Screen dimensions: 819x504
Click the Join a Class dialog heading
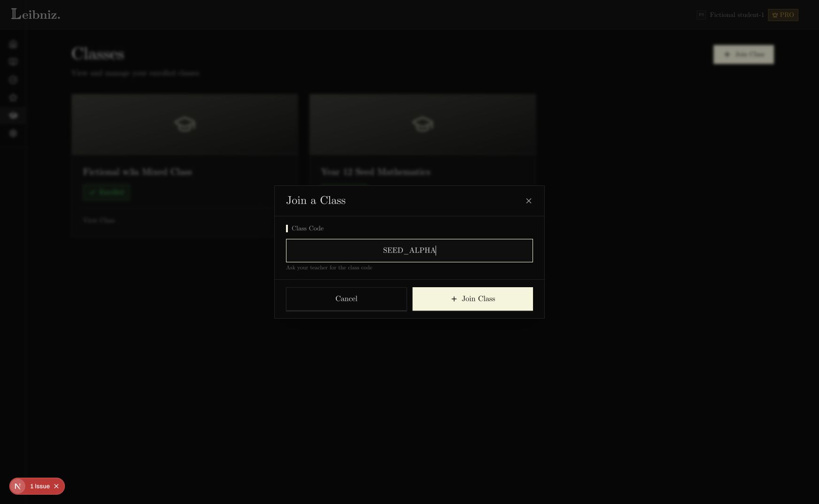(x=316, y=200)
